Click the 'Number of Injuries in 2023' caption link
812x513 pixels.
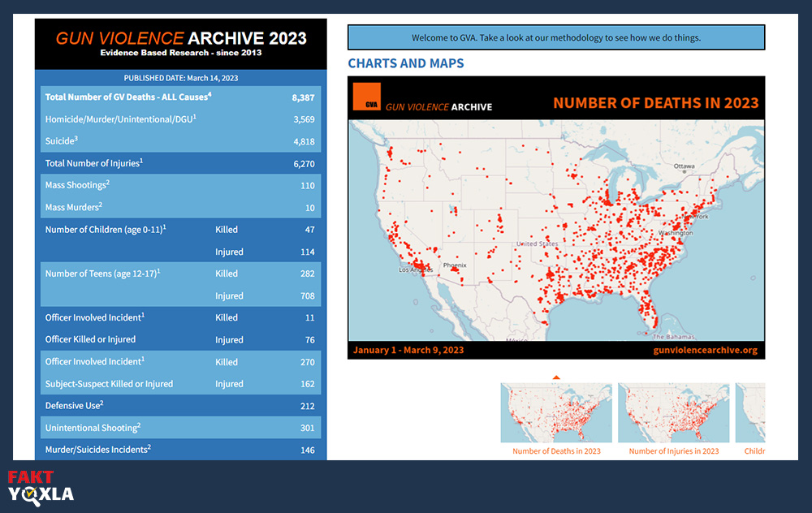tap(674, 450)
